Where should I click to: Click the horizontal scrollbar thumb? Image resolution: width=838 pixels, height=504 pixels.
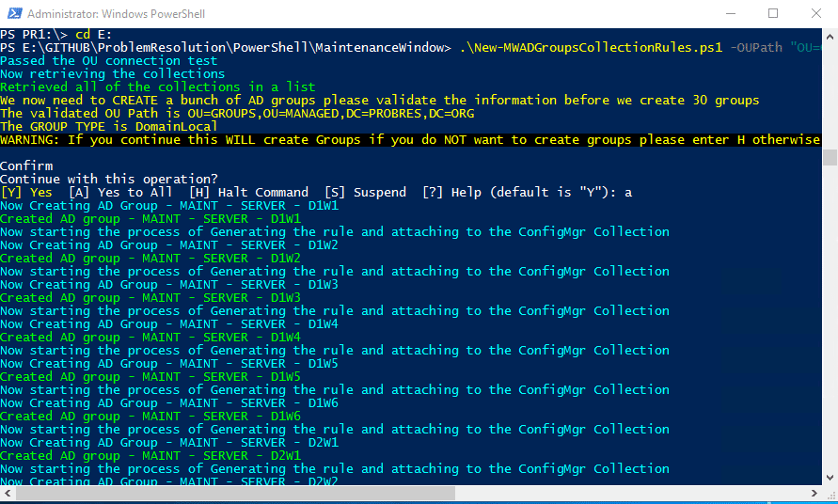tap(235, 493)
